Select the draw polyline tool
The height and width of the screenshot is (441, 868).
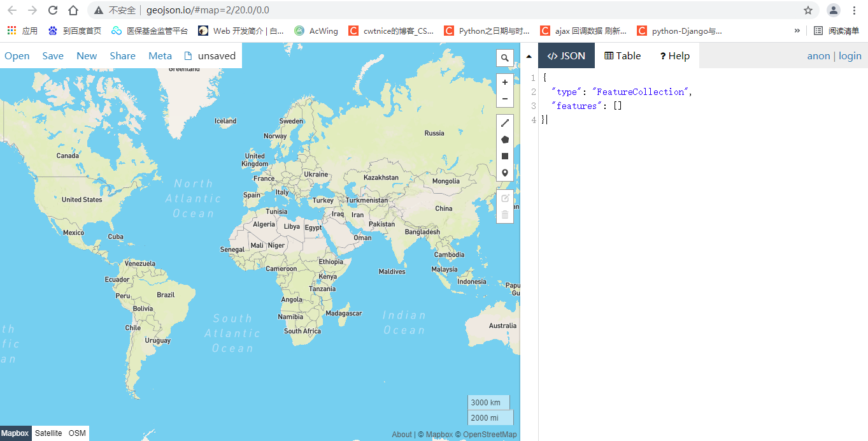504,122
